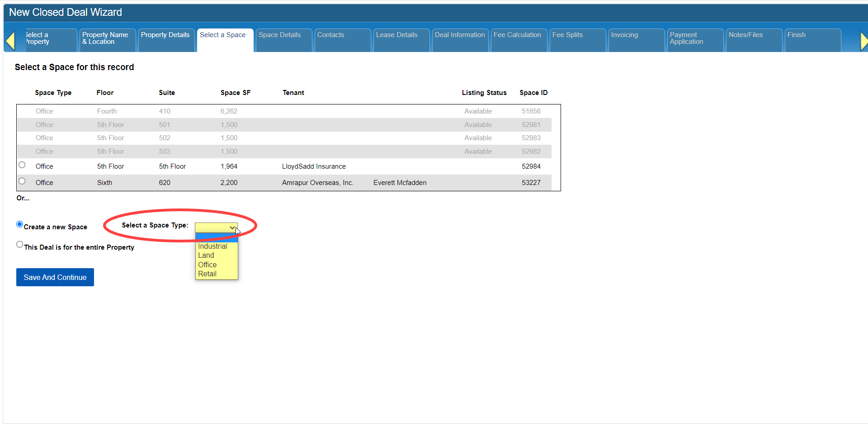The height and width of the screenshot is (426, 868).
Task: Open the Lease Details tab
Action: [x=396, y=35]
